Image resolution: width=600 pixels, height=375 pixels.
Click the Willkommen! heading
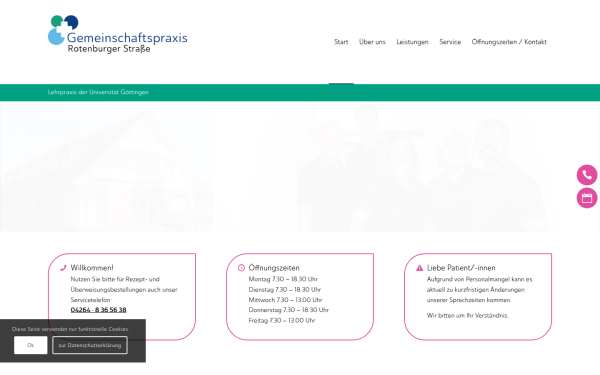point(92,268)
